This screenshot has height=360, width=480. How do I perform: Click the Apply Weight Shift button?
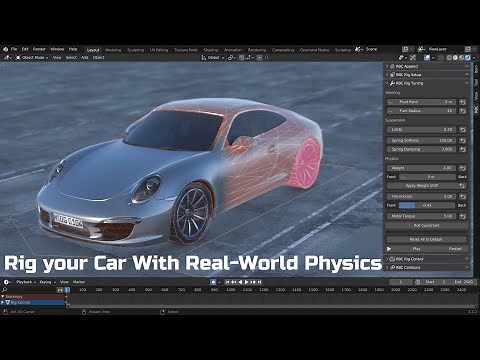tap(422, 186)
